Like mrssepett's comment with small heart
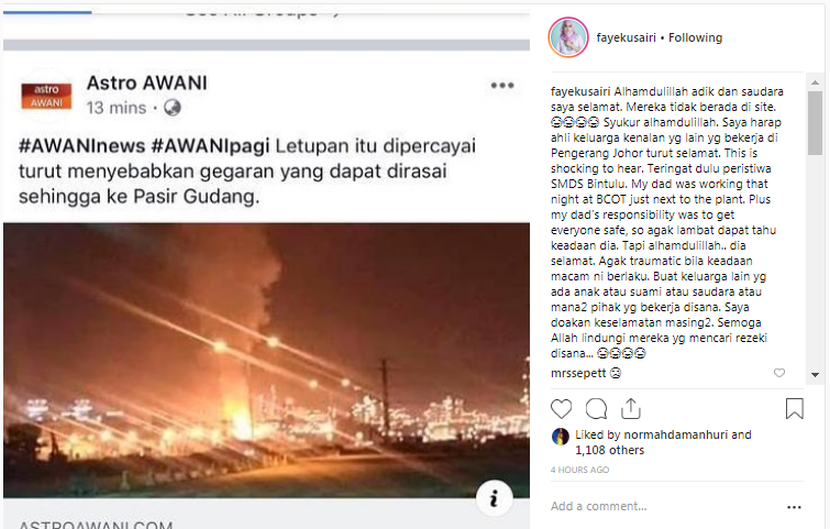Image resolution: width=830 pixels, height=529 pixels. 779,373
